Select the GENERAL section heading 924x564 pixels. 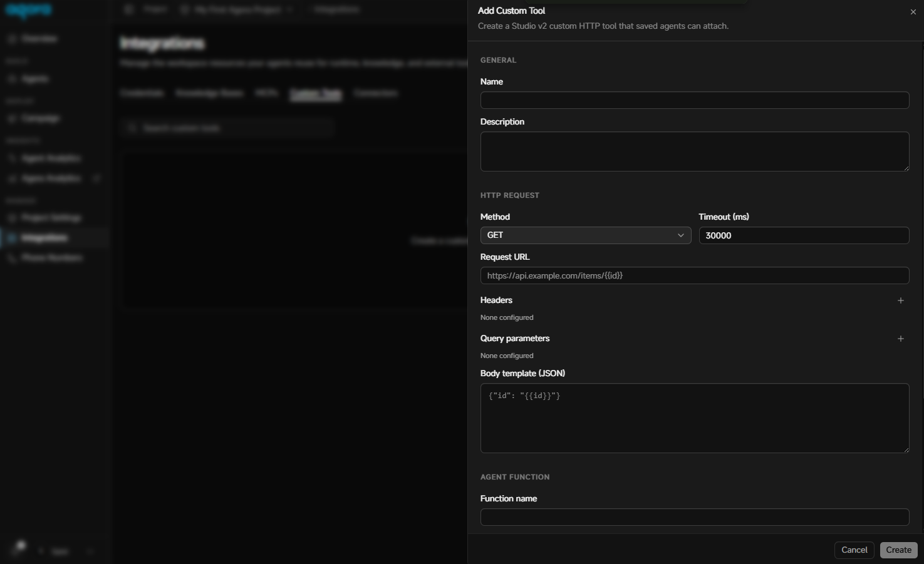click(x=498, y=60)
